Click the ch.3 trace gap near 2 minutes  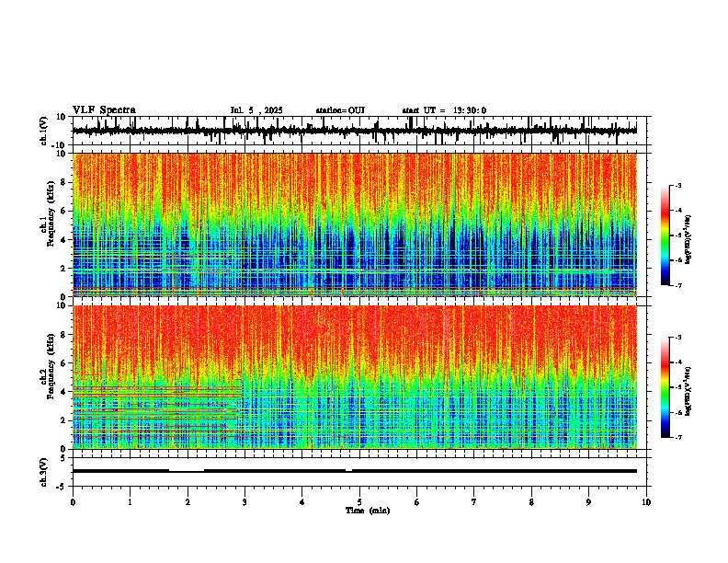pos(187,470)
